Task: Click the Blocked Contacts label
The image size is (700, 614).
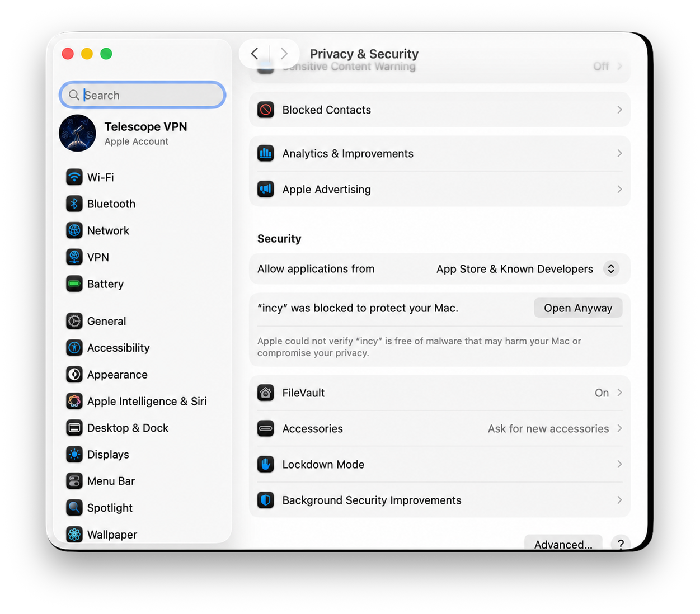Action: [327, 110]
